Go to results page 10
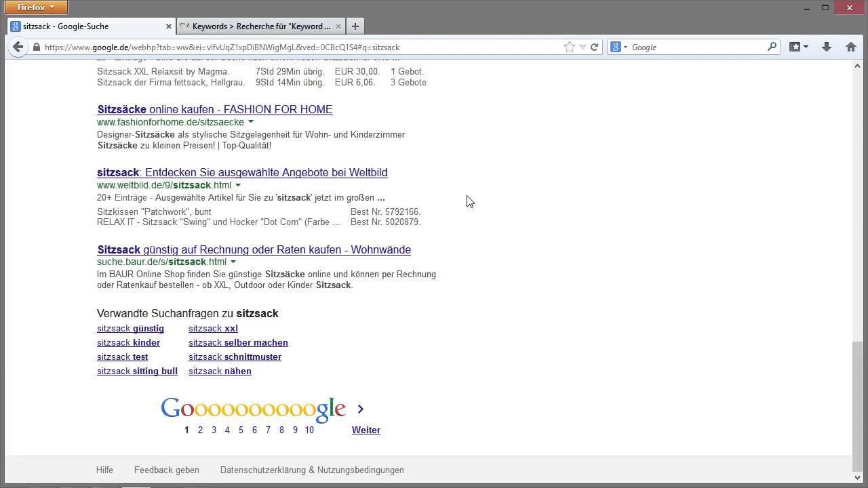Image resolution: width=868 pixels, height=488 pixels. tap(309, 430)
